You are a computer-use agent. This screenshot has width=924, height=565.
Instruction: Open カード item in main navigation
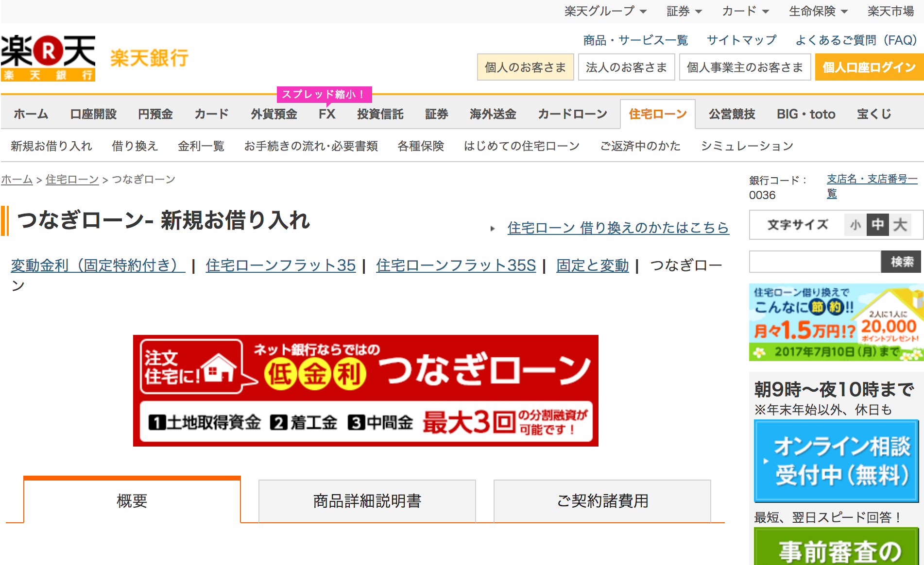212,114
